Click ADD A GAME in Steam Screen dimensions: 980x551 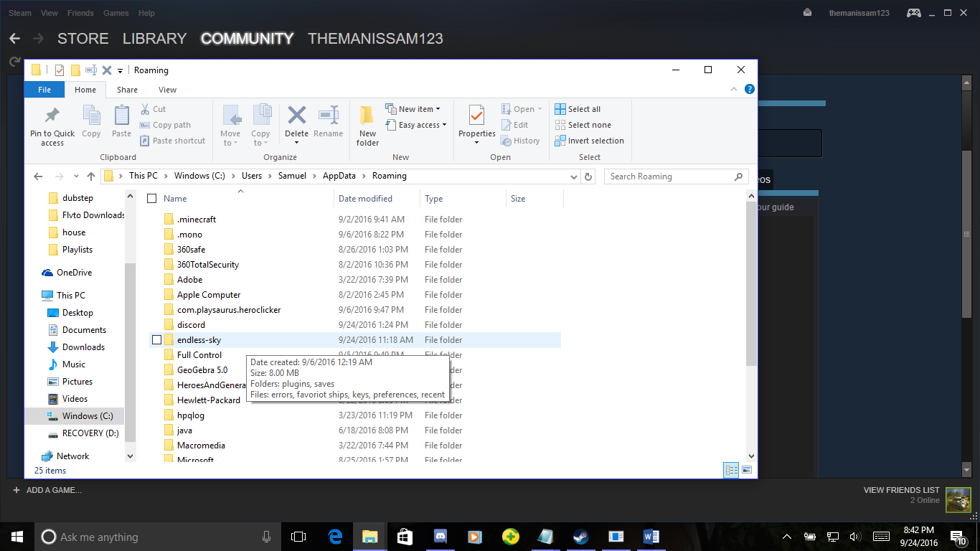coord(47,490)
